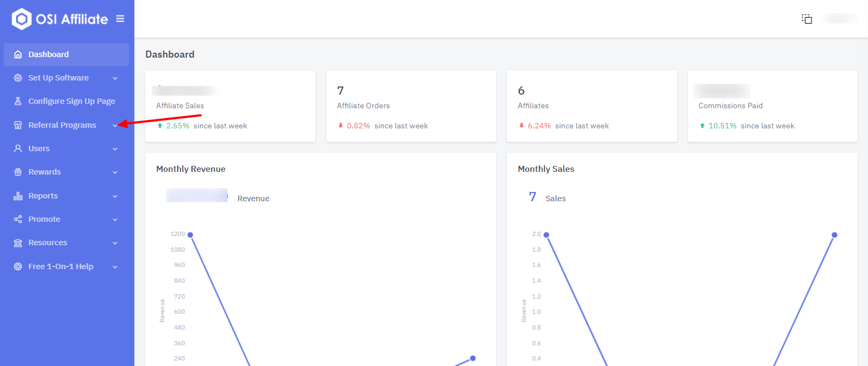Open the Set Up Software menu
The height and width of the screenshot is (366, 868).
pyautogui.click(x=66, y=78)
